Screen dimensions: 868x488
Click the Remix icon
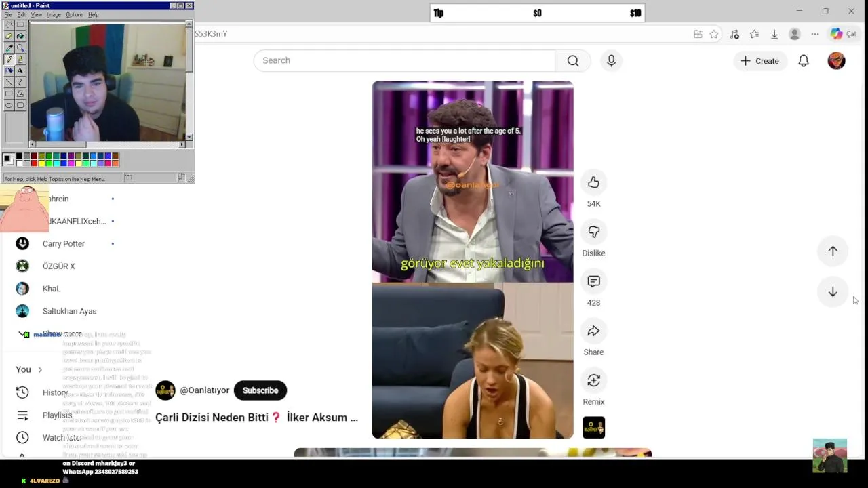coord(593,380)
